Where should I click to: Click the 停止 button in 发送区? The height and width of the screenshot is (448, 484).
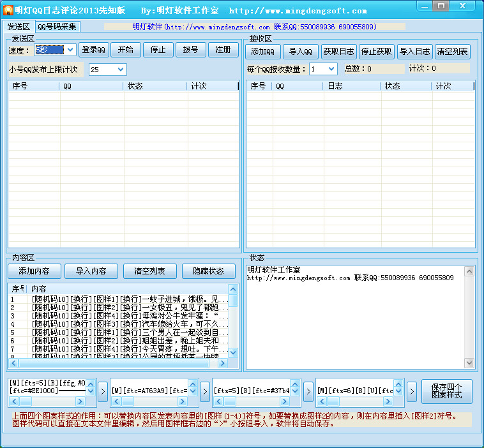pos(158,50)
